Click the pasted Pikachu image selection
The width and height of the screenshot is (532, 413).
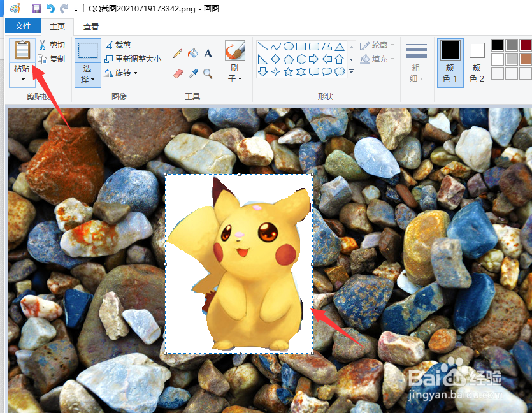[239, 264]
